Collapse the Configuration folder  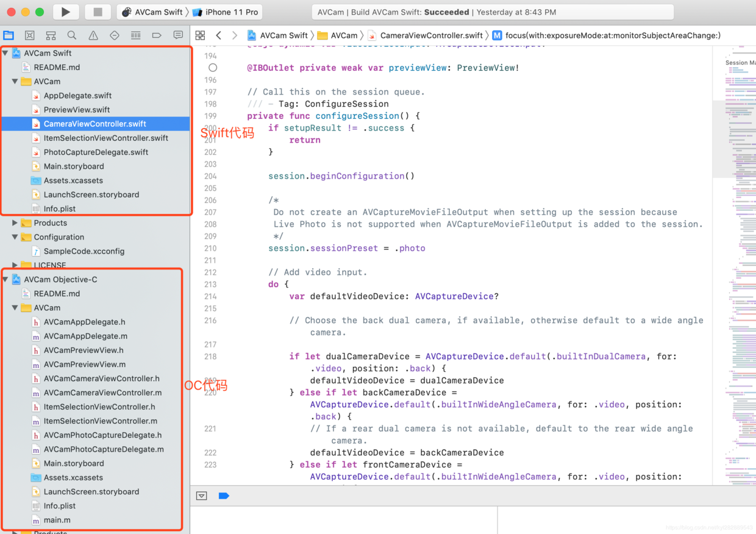pos(15,237)
